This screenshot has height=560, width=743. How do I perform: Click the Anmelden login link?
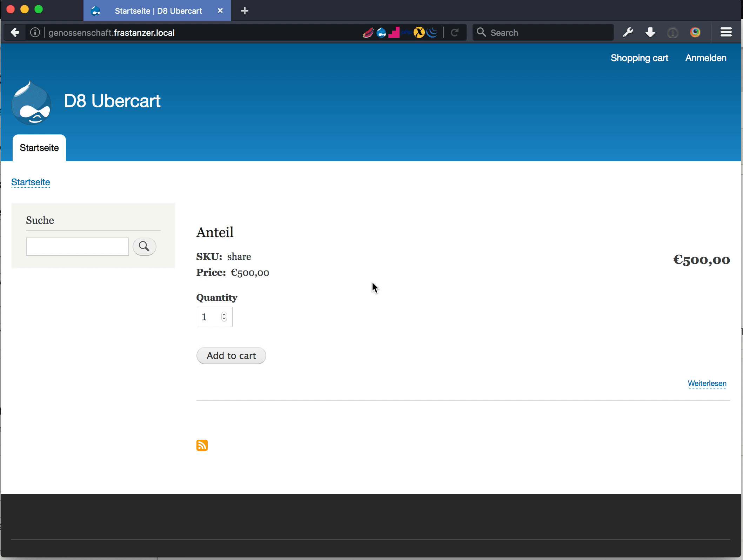[706, 58]
